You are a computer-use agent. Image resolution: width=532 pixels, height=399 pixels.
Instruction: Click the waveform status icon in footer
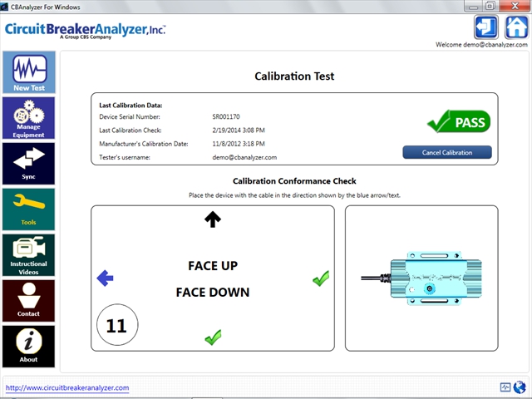pos(505,387)
